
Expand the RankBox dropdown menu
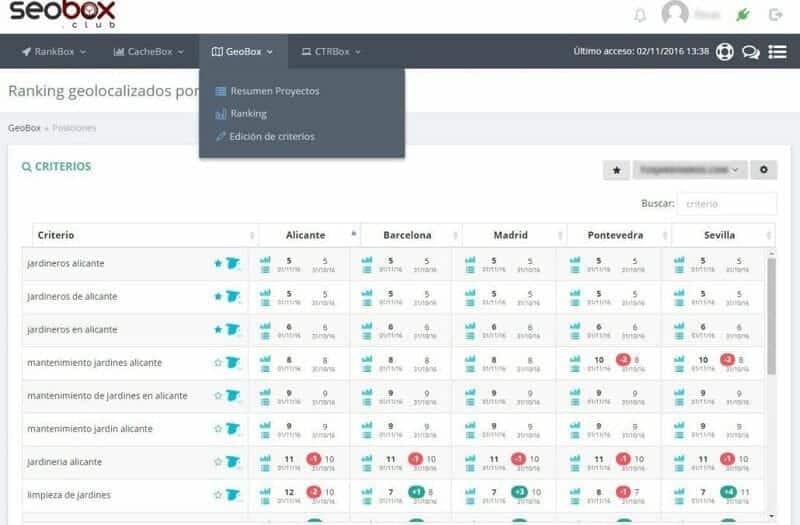tap(54, 52)
